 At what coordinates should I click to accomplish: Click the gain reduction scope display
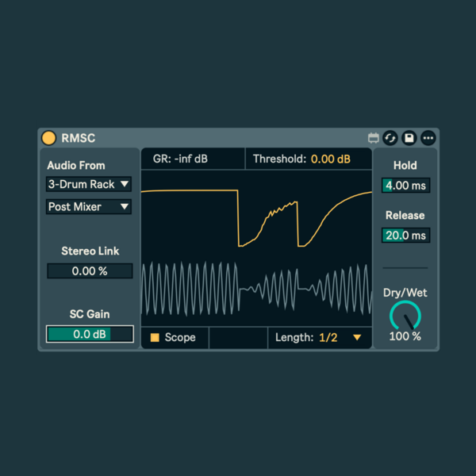pyautogui.click(x=256, y=248)
